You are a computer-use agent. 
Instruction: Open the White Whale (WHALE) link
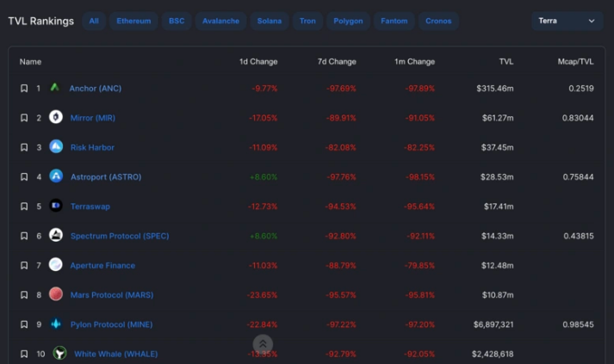coord(116,354)
